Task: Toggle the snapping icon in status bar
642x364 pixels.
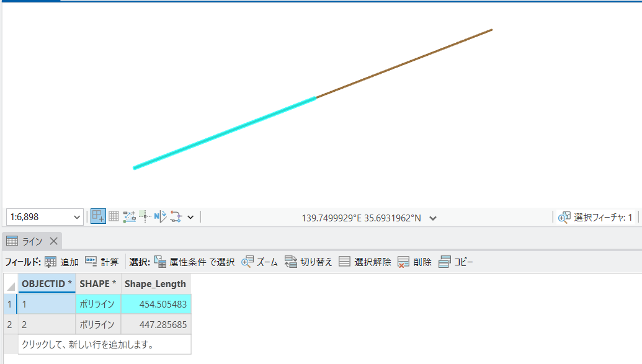Action: pos(130,216)
